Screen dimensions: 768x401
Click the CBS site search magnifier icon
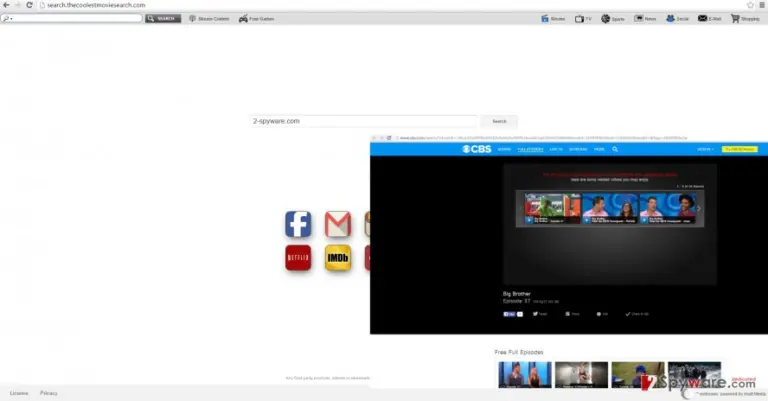click(x=615, y=149)
